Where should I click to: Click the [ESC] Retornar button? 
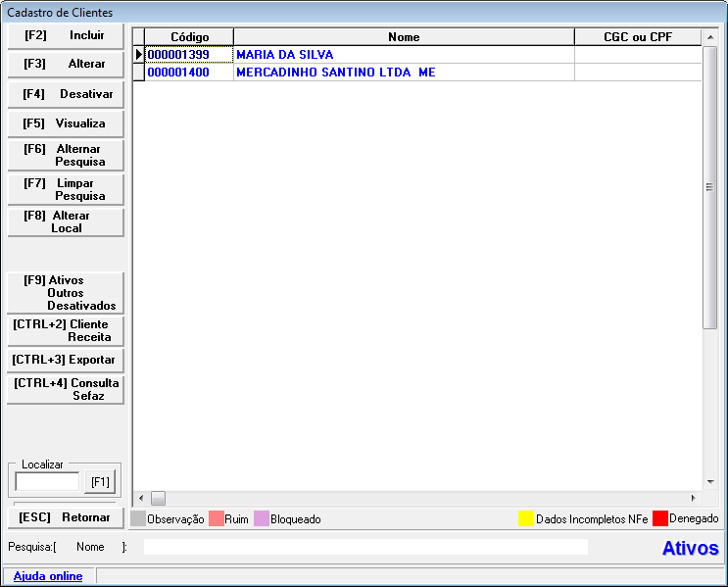66,517
